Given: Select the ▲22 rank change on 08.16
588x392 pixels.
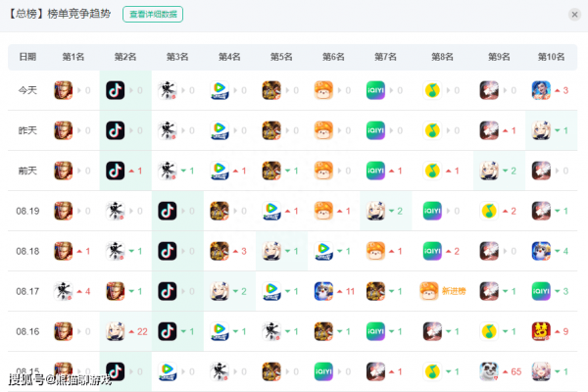Looking at the screenshot, I should [138, 331].
